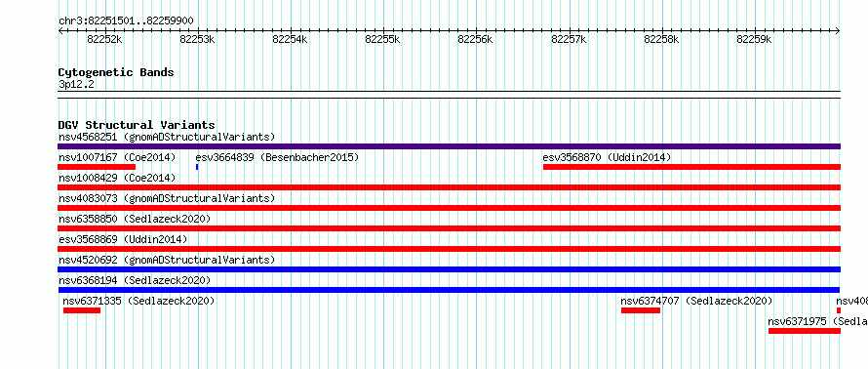Screen dimensions: 868x369
Task: Click the short red nsv1007167 bar
Action: 97,167
